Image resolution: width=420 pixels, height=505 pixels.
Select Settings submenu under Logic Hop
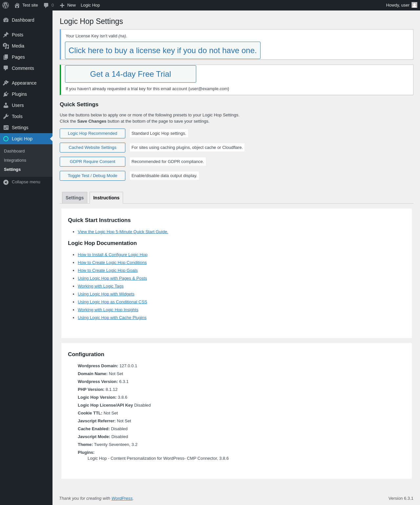click(12, 170)
